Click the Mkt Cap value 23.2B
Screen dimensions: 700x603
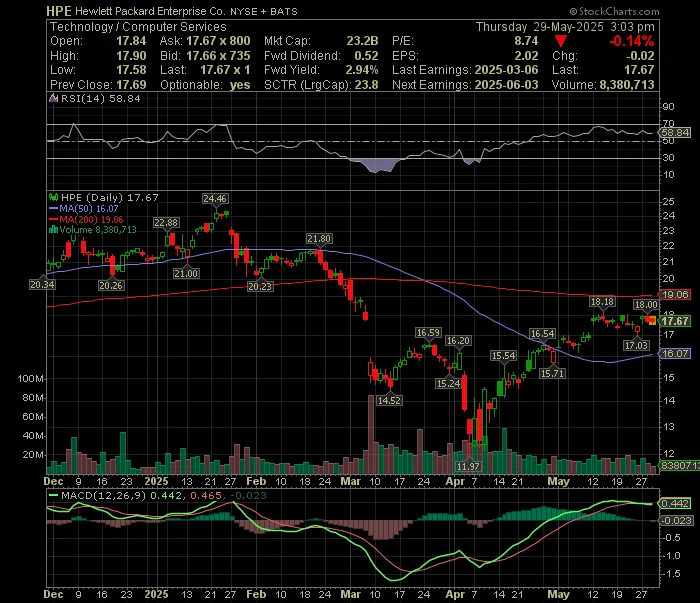(x=362, y=41)
